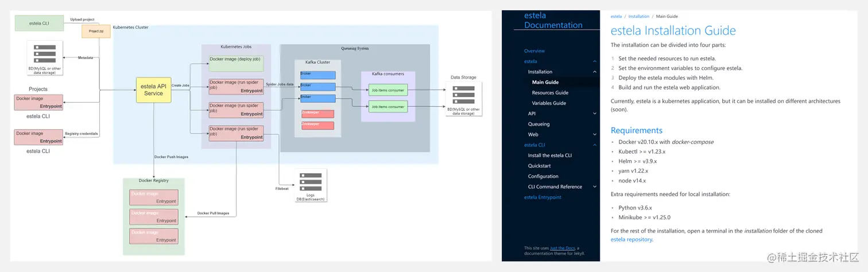Collapse the Installation section chevron
868x272 pixels.
click(595, 72)
